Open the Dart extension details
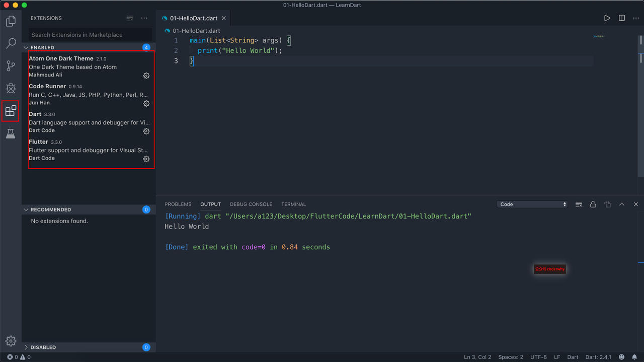 pyautogui.click(x=89, y=122)
